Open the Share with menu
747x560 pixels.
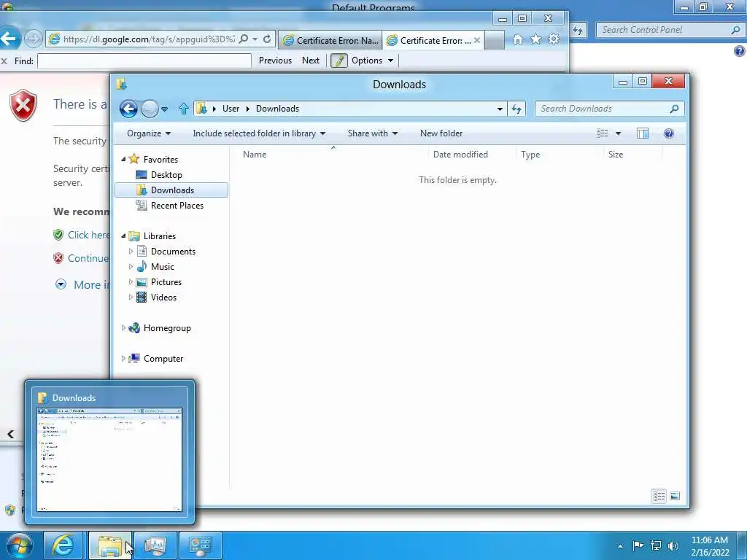tap(373, 133)
